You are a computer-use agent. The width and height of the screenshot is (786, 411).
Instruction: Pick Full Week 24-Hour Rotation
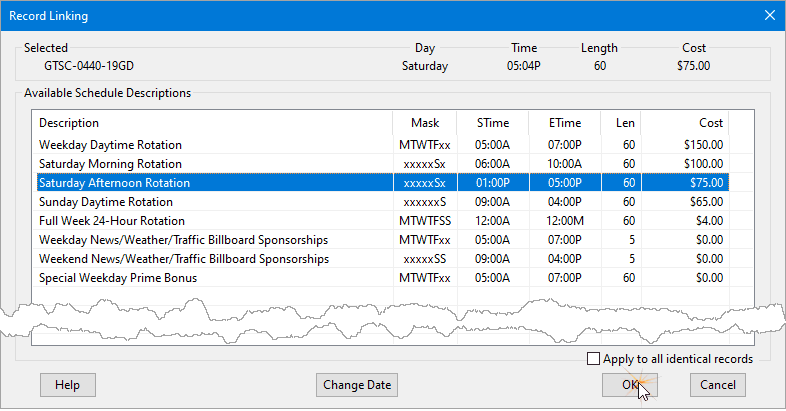pos(112,221)
